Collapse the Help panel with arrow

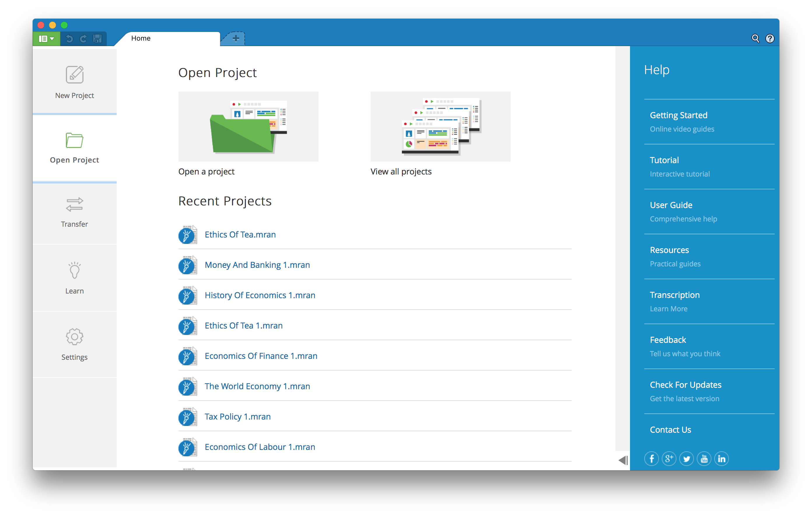[x=623, y=460]
